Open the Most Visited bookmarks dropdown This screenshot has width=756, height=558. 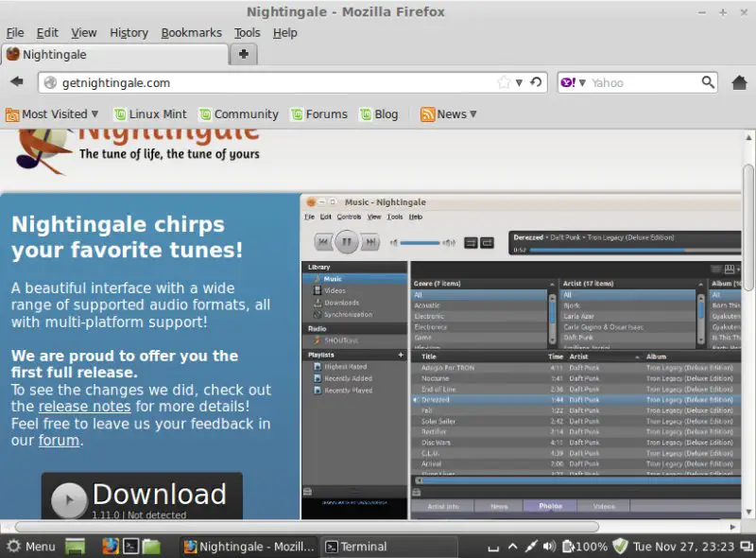[x=52, y=114]
